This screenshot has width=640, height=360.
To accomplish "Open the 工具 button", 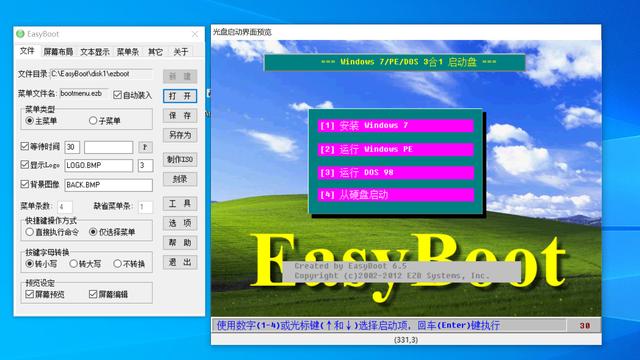I will [x=180, y=203].
